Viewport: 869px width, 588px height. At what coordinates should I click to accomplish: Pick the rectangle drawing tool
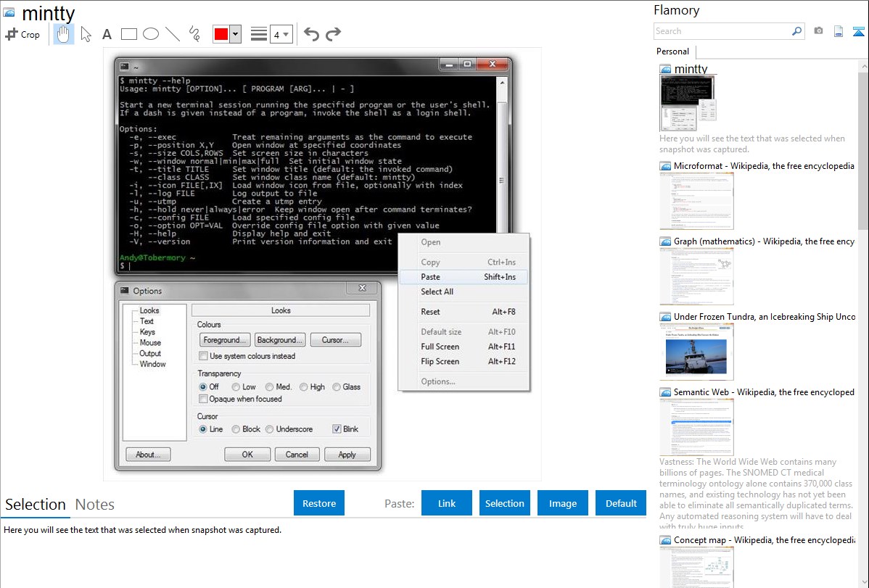coord(128,34)
